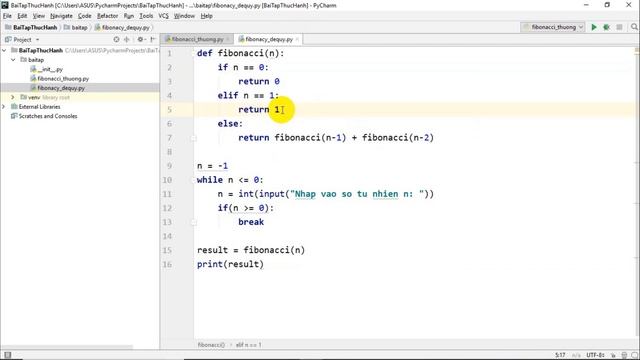Open the run configuration fibonacci_thuong dropdown
Screen dimensions: 640x360
pyautogui.click(x=553, y=27)
